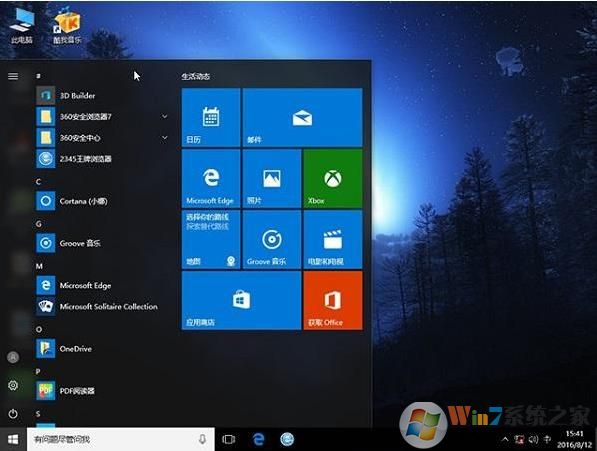
Task: Click the Windows Start button
Action: pos(13,440)
